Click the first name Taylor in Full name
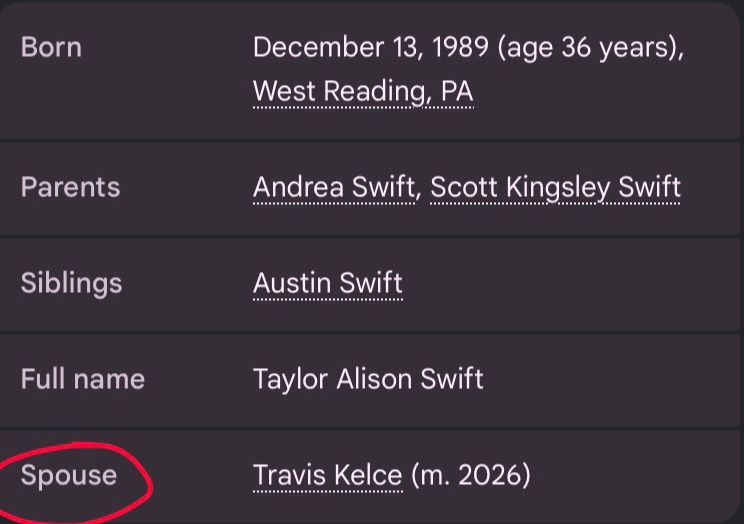 click(x=290, y=380)
